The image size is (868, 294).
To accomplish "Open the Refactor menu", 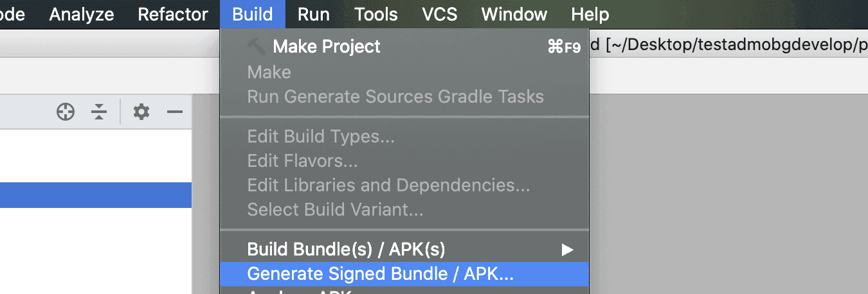I will [x=173, y=14].
